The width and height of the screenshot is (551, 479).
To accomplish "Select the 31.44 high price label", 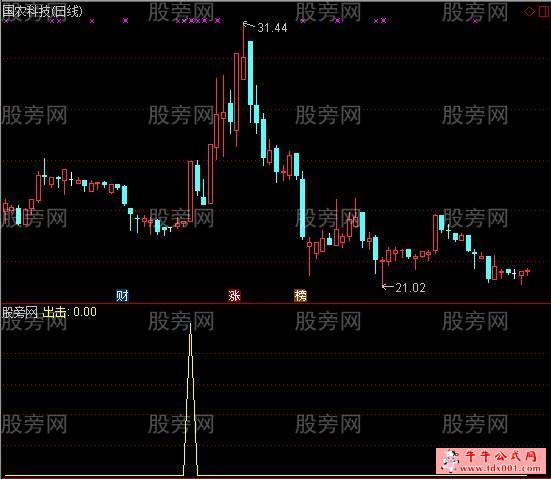I will pos(272,28).
